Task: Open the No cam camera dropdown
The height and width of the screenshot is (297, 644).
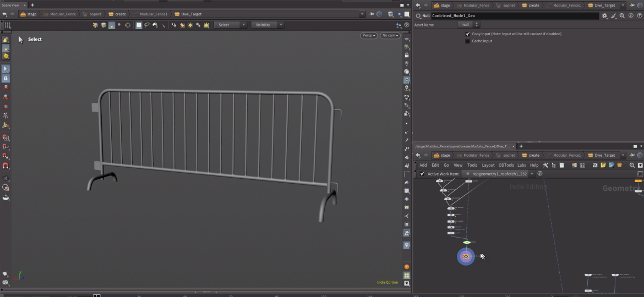Action: point(390,36)
